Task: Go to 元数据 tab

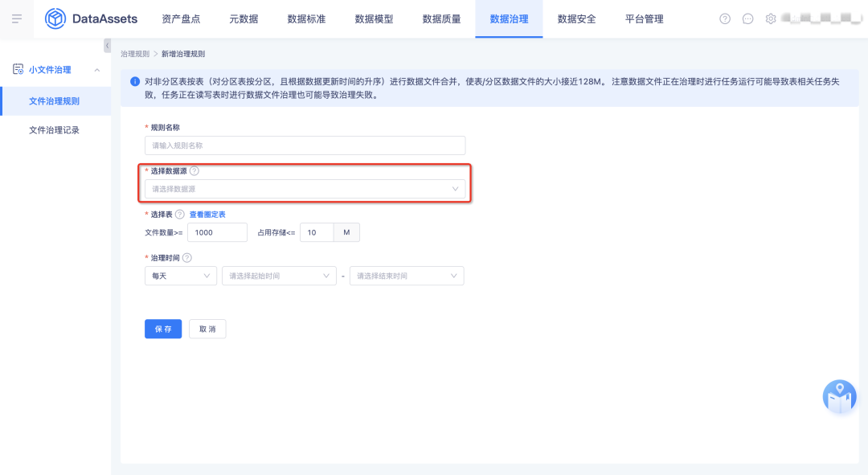Action: 244,18
